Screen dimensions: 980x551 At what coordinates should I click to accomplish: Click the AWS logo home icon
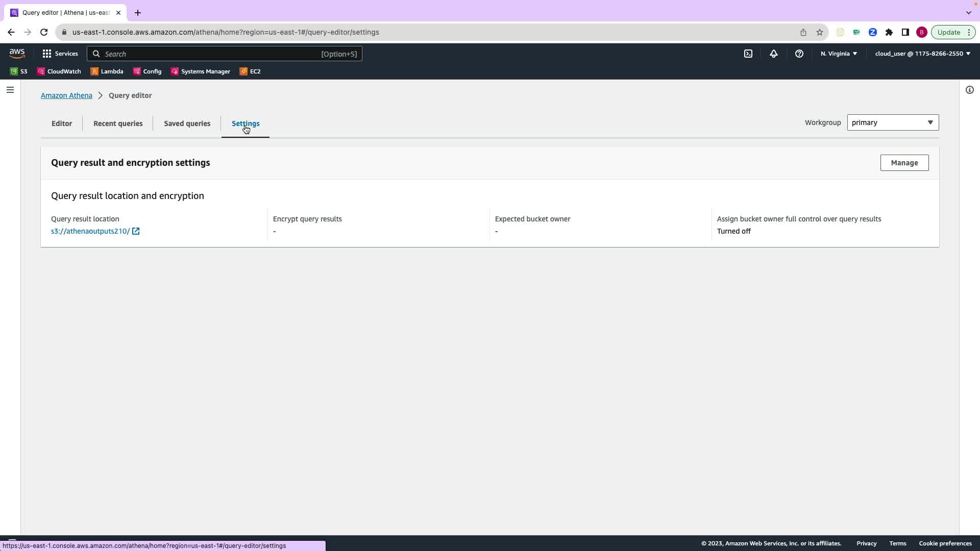coord(17,54)
